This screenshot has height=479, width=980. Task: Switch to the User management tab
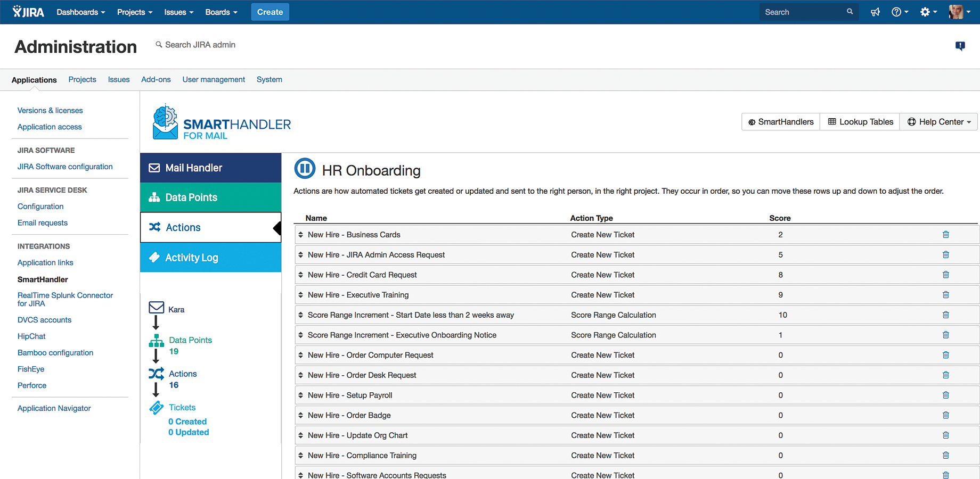(214, 79)
